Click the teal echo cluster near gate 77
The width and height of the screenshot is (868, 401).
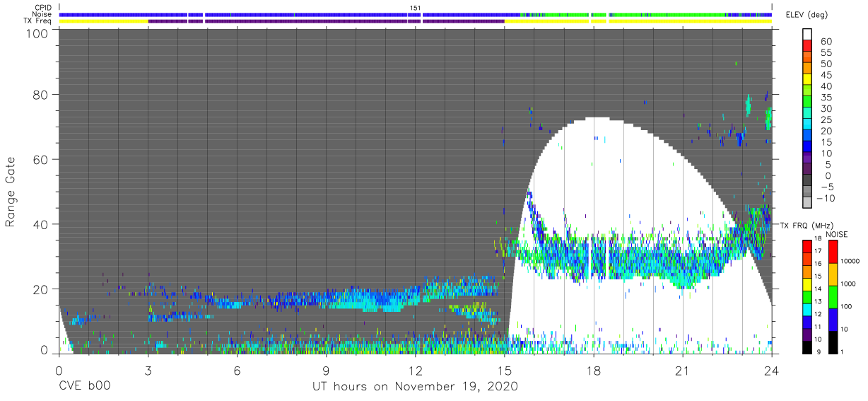(x=748, y=105)
